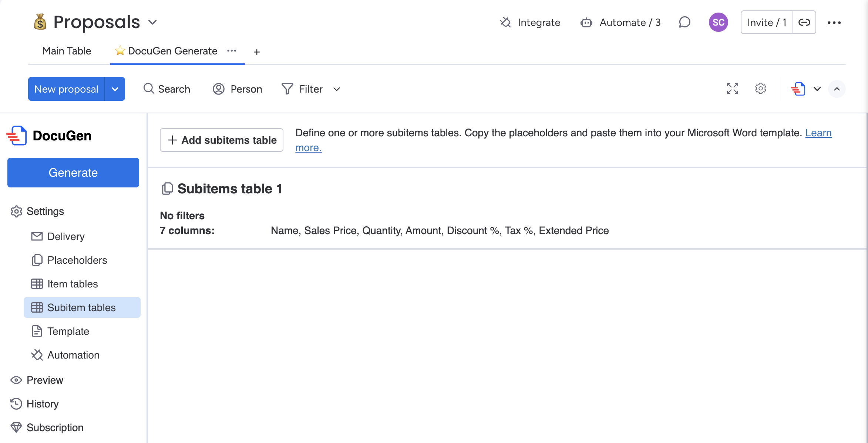Image resolution: width=868 pixels, height=443 pixels.
Task: Open the History section
Action: tap(34, 404)
